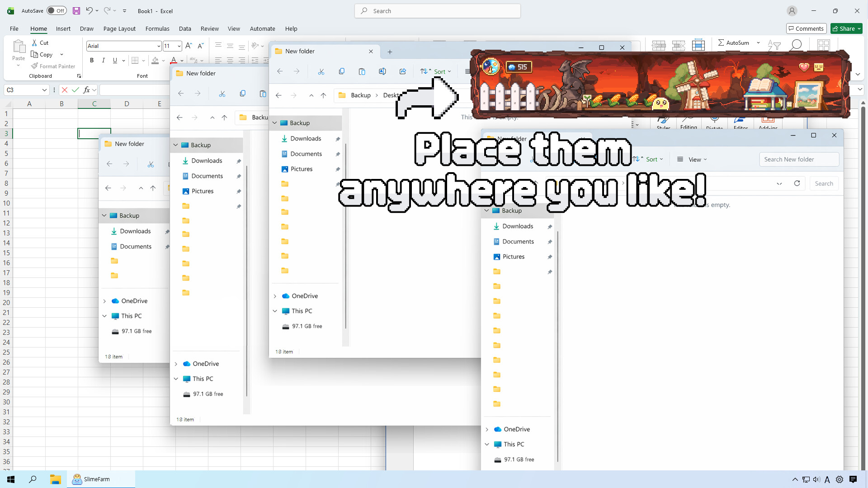This screenshot has width=868, height=488.
Task: Switch to the Formulas ribbon tab
Action: 157,28
